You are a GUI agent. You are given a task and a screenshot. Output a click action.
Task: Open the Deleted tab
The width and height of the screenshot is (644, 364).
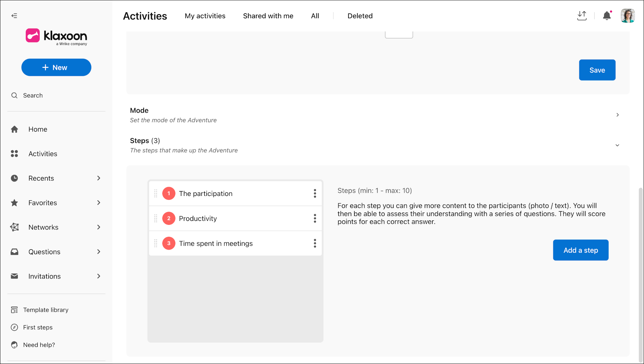[360, 16]
